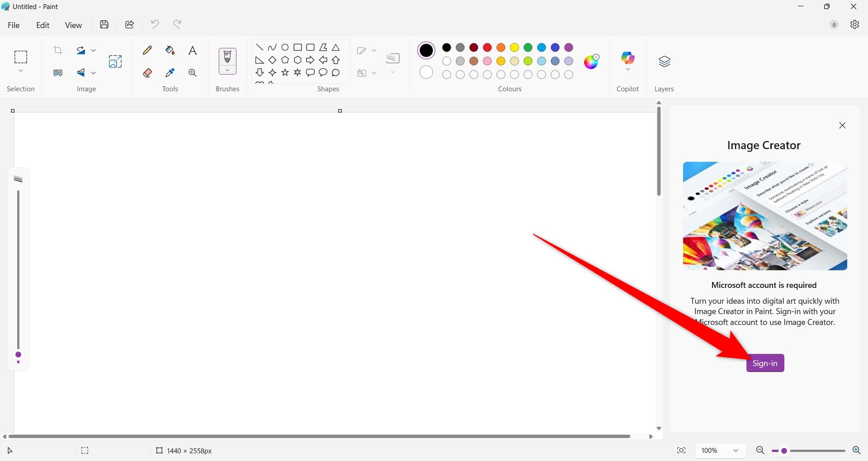Expand the Brushes dropdown
Image resolution: width=868 pixels, height=461 pixels.
tap(227, 70)
